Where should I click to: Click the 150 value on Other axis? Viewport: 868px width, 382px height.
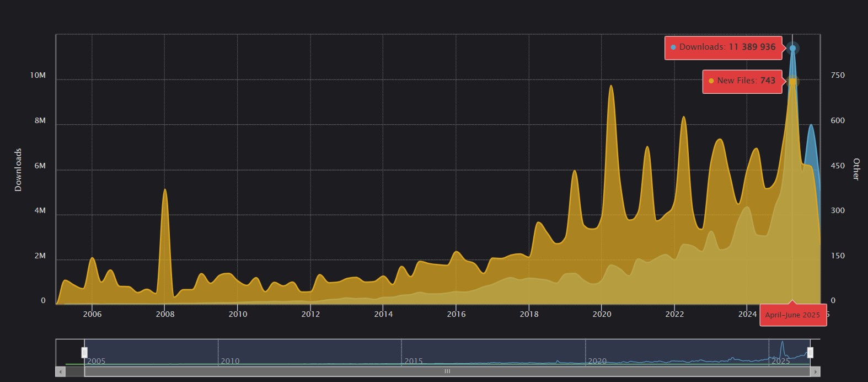pyautogui.click(x=838, y=256)
